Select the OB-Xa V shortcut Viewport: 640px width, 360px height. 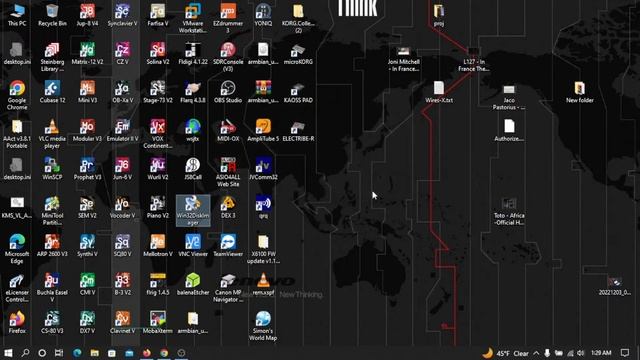click(122, 92)
